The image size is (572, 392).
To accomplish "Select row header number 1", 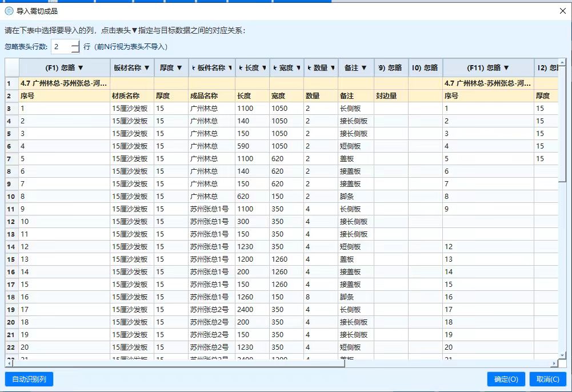I will point(11,83).
